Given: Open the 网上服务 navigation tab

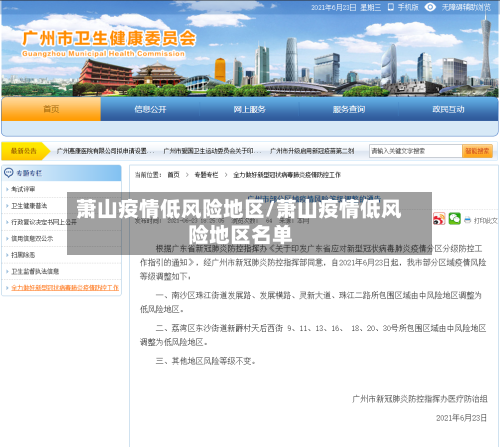Looking at the screenshot, I should [x=249, y=109].
